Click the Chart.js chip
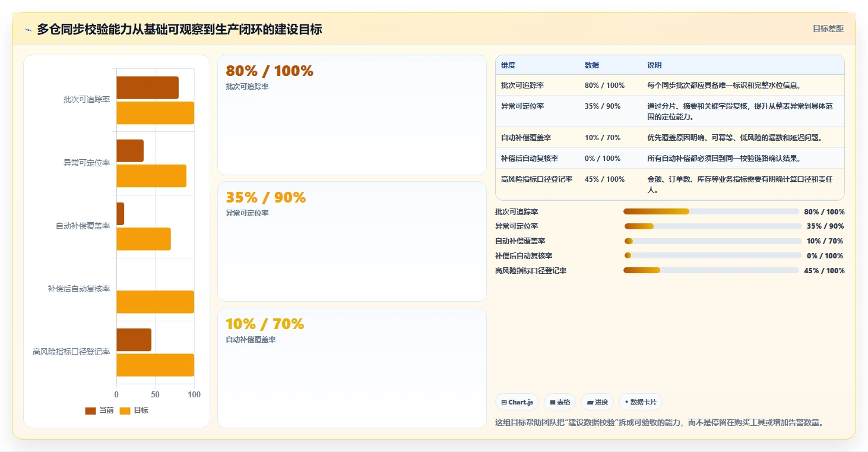The width and height of the screenshot is (868, 452). tap(517, 402)
